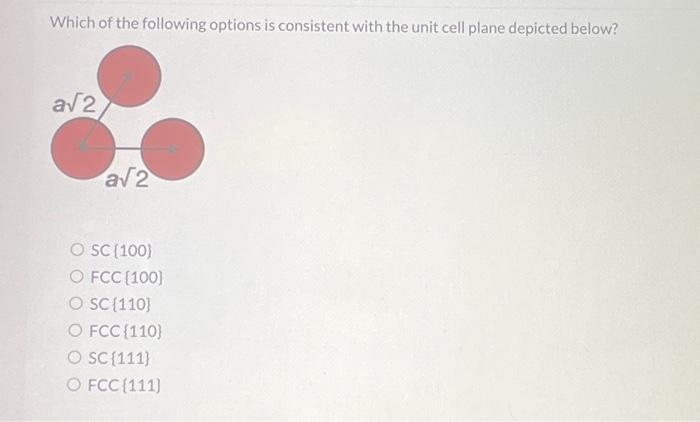Click the "FCC {100}" answer label text
The height and width of the screenshot is (422, 700).
(127, 278)
